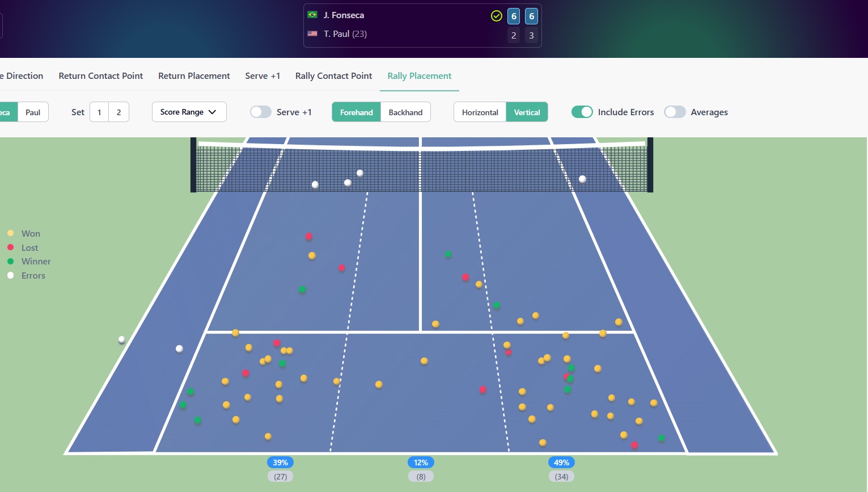
Task: Select the Paul player button
Action: click(33, 112)
